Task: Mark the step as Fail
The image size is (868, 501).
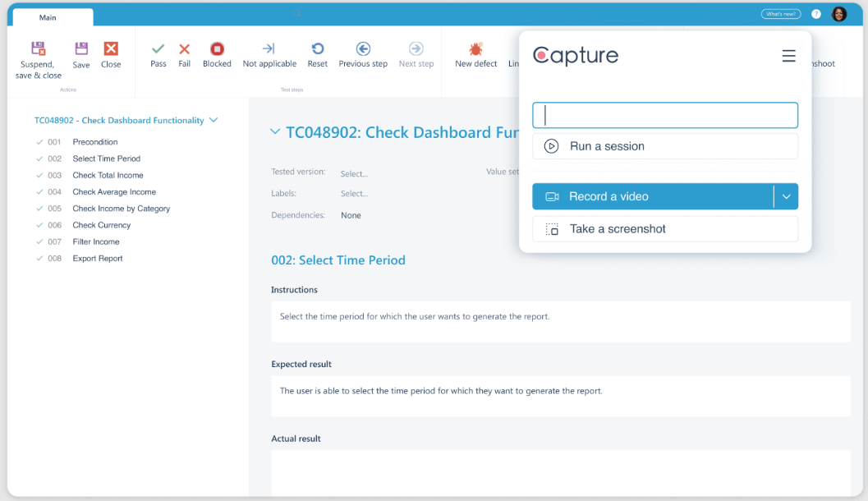Action: (x=185, y=49)
